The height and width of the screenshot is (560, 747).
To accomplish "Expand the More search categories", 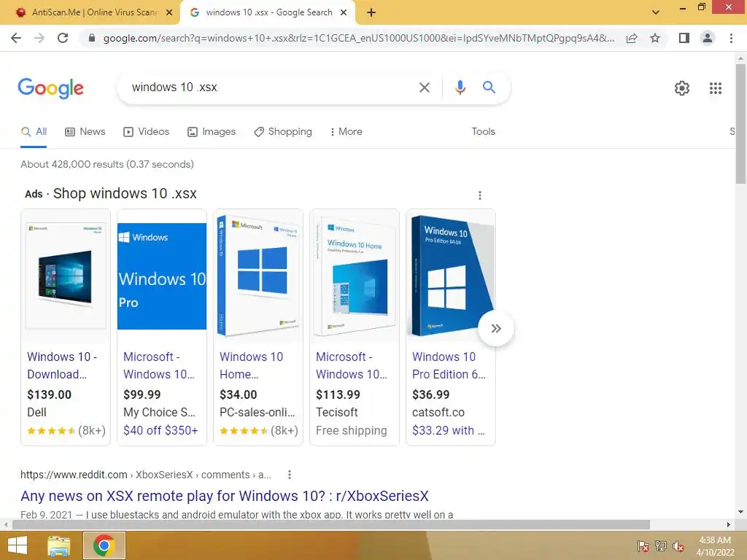I will 346,132.
